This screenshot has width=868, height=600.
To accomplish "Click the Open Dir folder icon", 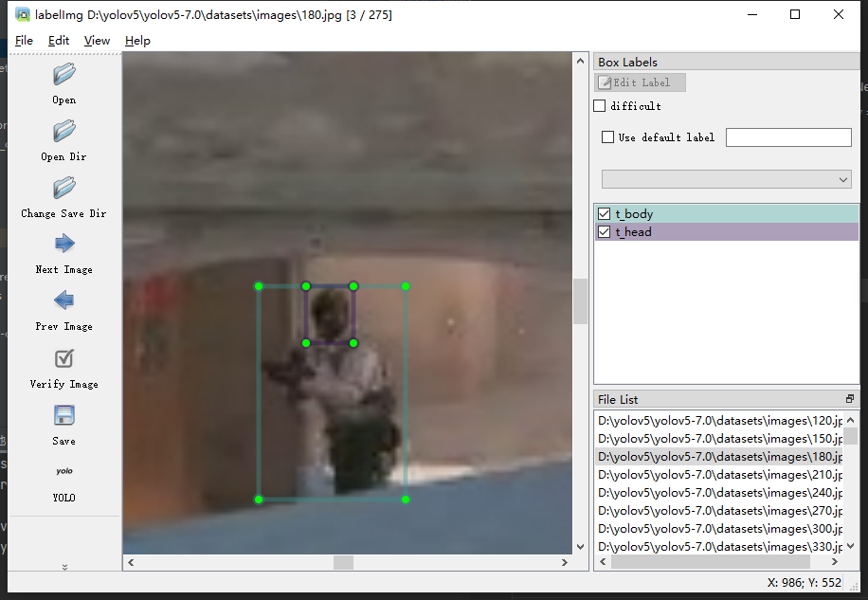I will tap(64, 131).
